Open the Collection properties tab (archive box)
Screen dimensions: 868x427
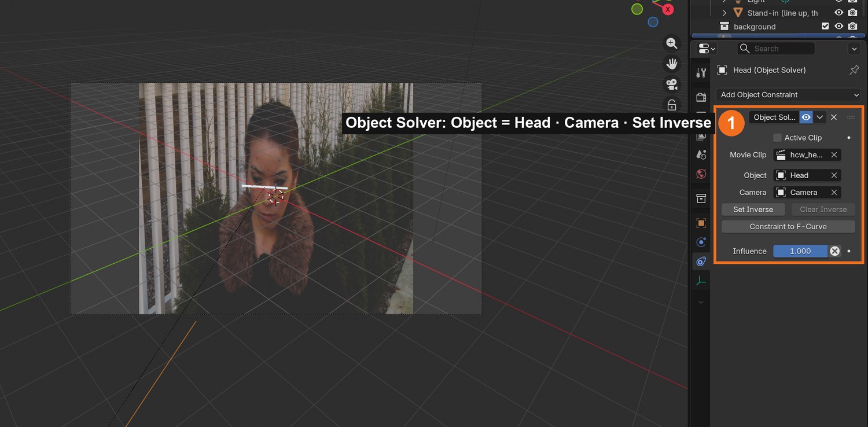click(x=701, y=198)
